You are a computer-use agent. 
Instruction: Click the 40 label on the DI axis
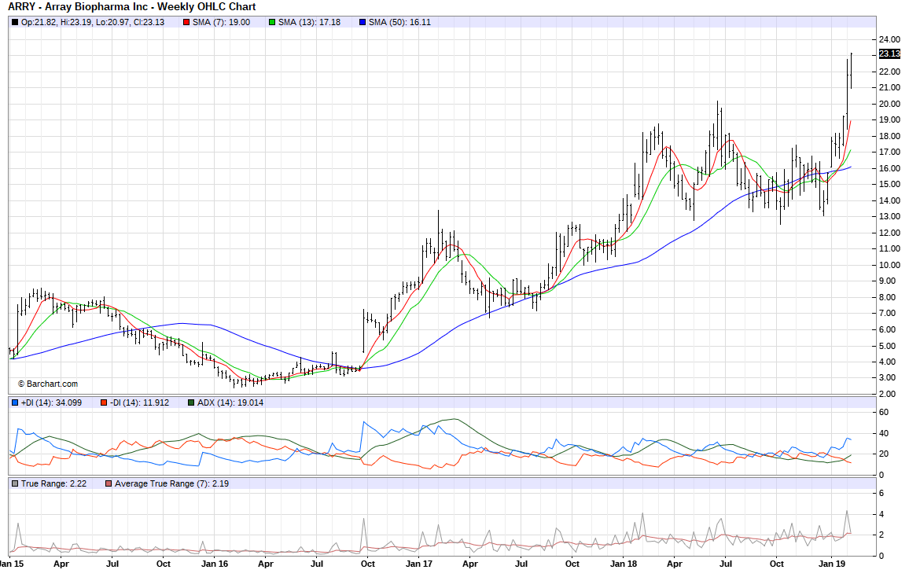point(884,433)
